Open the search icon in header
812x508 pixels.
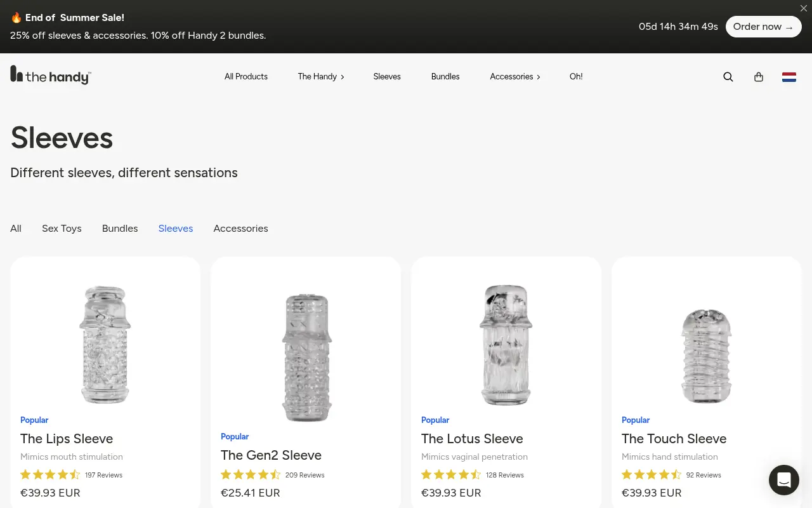[728, 77]
